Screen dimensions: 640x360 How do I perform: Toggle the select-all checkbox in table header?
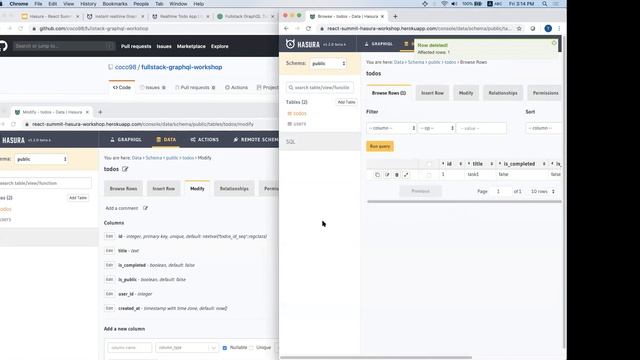(x=429, y=164)
